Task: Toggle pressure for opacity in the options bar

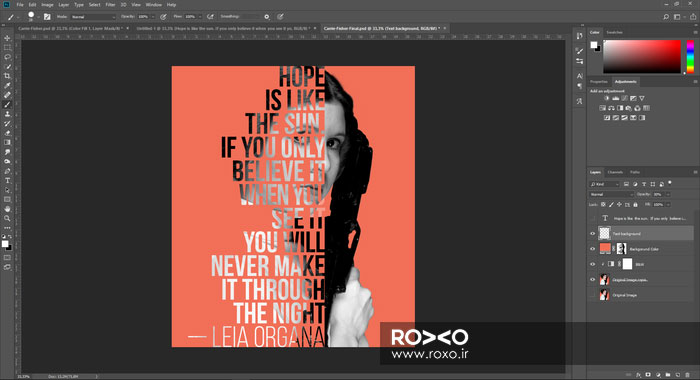Action: click(163, 17)
